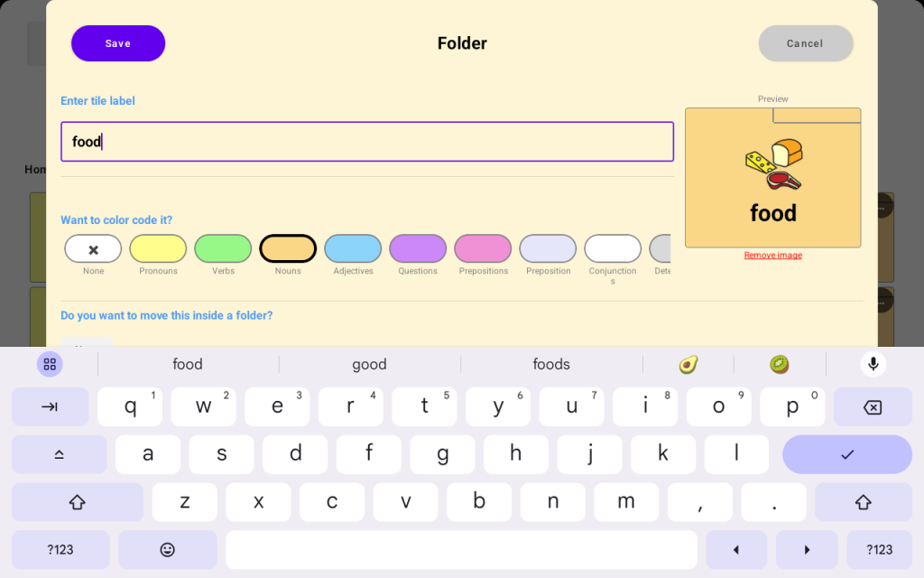Tap the emoji smiley key
Screen dimensions: 924x578
coord(167,549)
